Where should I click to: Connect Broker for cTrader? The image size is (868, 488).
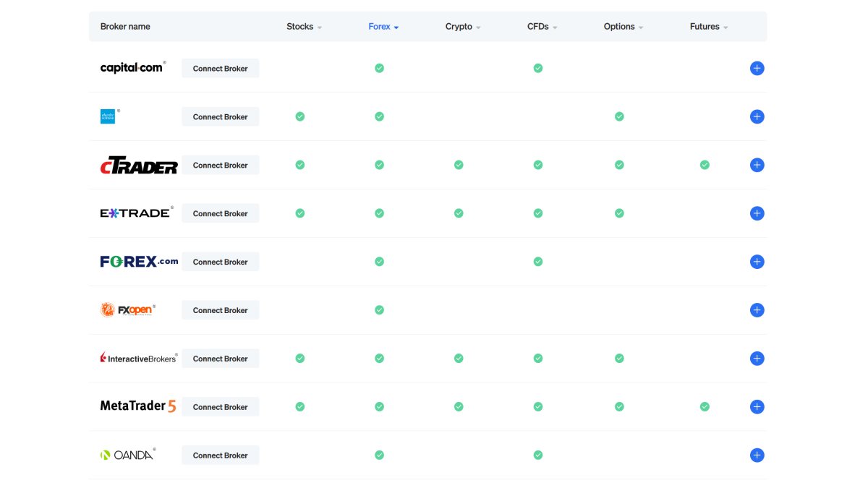coord(221,166)
